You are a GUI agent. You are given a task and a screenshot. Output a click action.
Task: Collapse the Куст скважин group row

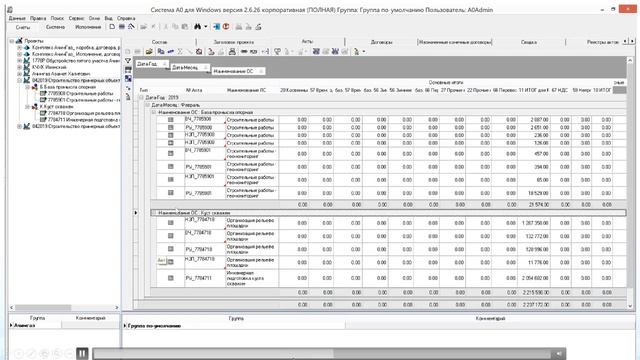click(x=154, y=213)
